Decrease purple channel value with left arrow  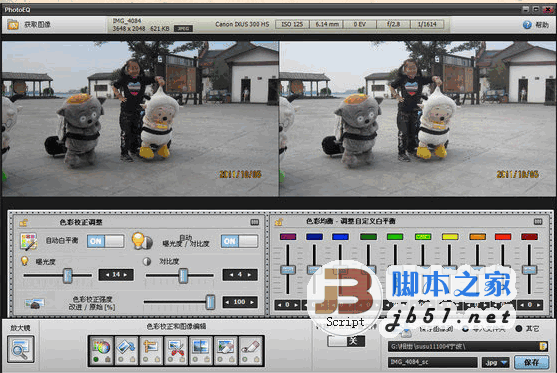click(279, 305)
